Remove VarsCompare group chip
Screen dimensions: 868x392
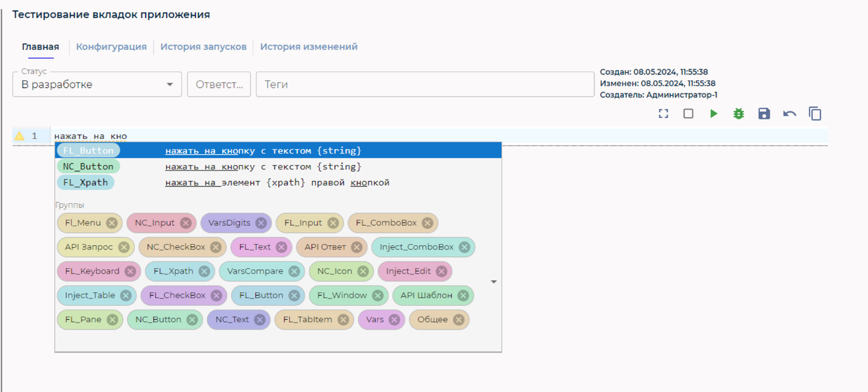(294, 271)
